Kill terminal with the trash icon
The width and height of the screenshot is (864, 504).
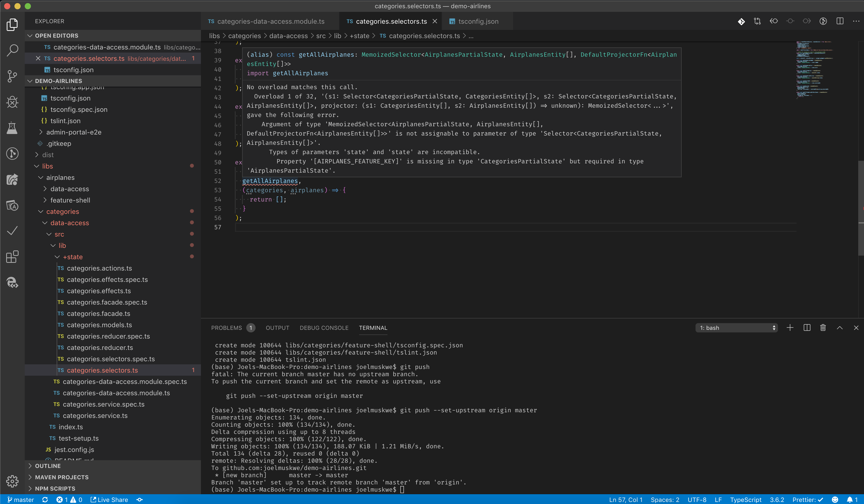click(823, 328)
